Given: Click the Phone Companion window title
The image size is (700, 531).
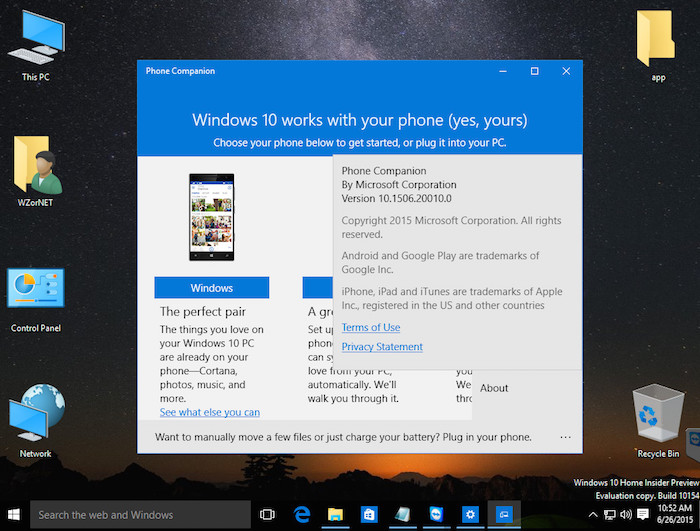Looking at the screenshot, I should (180, 71).
